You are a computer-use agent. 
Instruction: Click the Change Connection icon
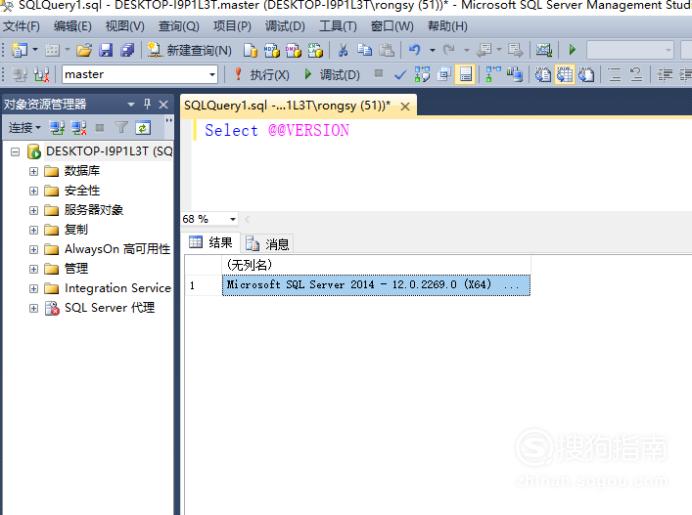pos(41,75)
